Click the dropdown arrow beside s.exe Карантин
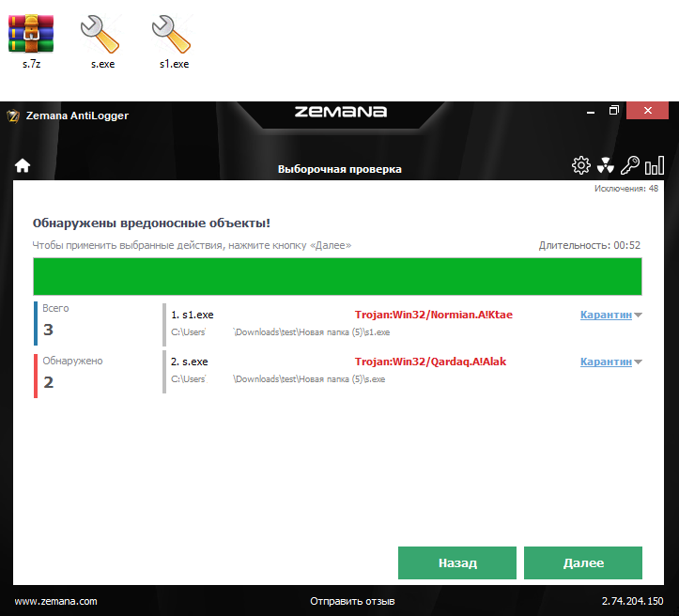The height and width of the screenshot is (616, 679). pos(638,362)
